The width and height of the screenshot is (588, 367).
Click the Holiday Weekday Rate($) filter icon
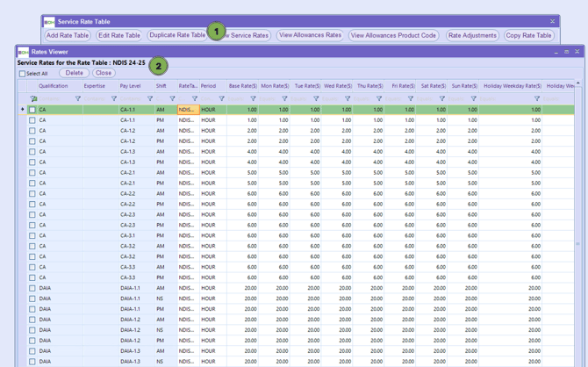537,99
